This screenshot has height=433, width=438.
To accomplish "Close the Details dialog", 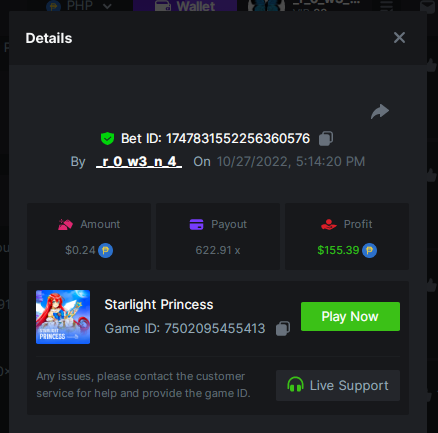I will (399, 38).
